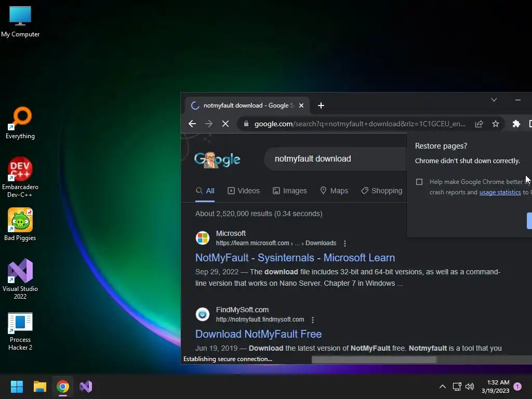
Task: Open NotMyFault Sysinternals Microsoft Learn link
Action: tap(295, 258)
